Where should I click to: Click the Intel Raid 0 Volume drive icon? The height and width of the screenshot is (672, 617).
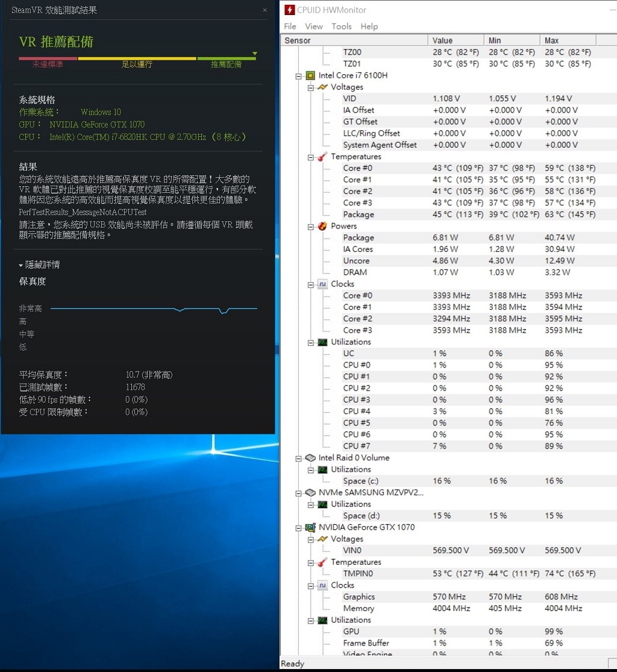pyautogui.click(x=310, y=457)
